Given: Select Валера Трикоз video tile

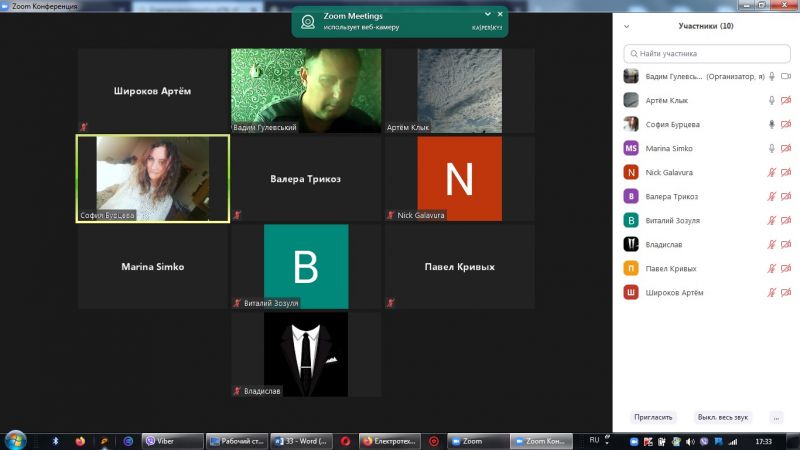Looking at the screenshot, I should [x=306, y=179].
